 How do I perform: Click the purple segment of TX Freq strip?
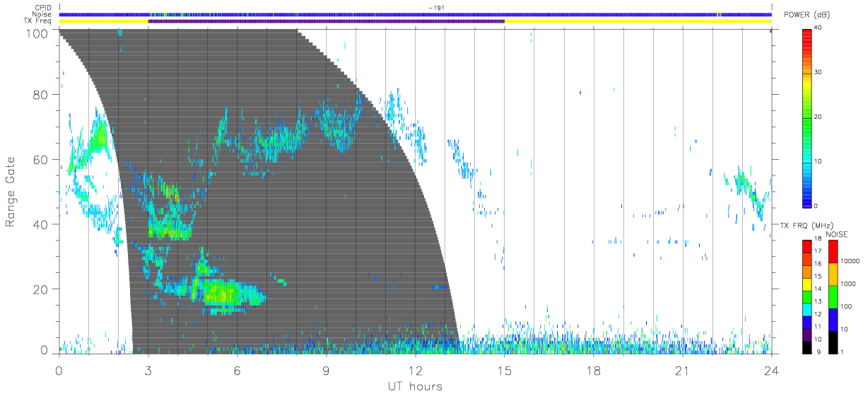click(x=327, y=21)
